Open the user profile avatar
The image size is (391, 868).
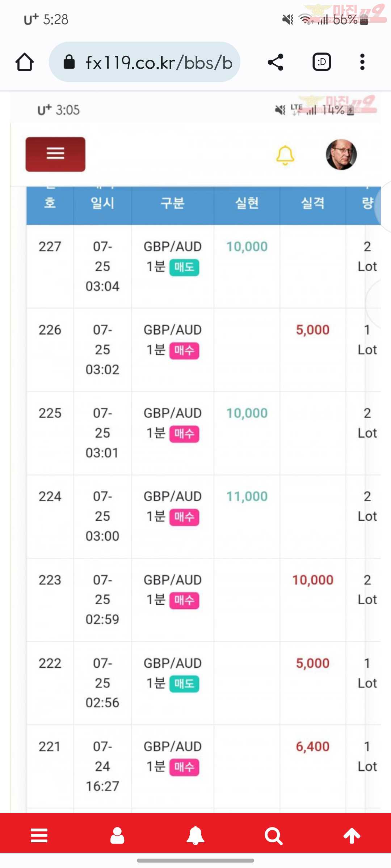[x=341, y=154]
